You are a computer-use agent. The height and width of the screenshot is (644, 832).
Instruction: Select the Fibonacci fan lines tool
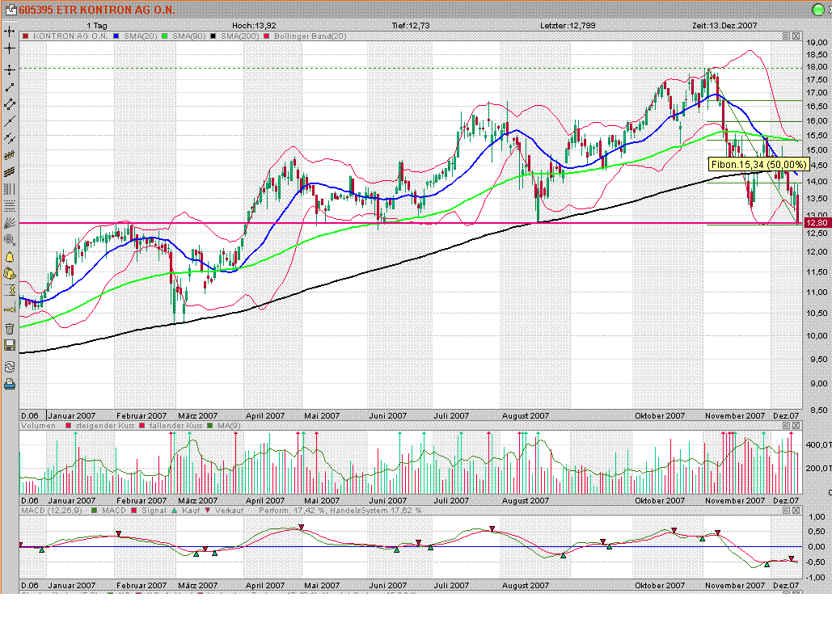[10, 222]
